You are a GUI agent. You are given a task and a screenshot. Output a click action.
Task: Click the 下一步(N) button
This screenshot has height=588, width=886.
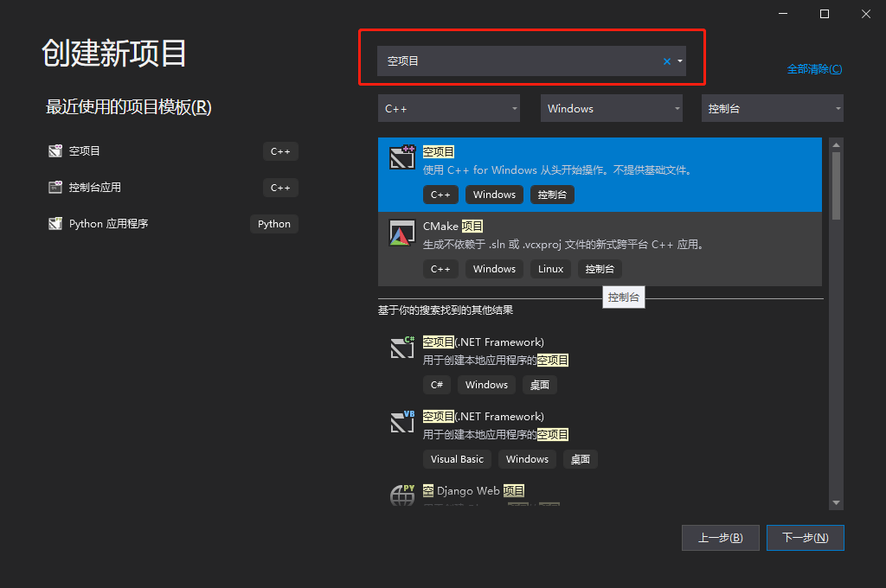pos(806,538)
